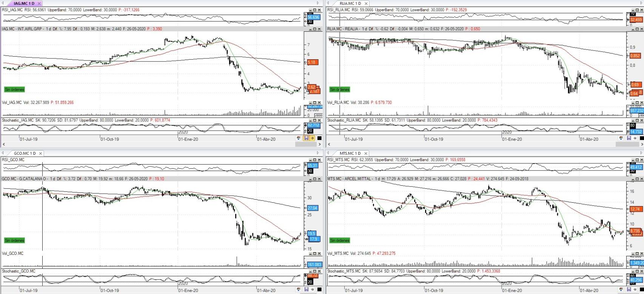Minimize the Stochastic_GCO.MC indicator panel
644x294 pixels.
310,271
